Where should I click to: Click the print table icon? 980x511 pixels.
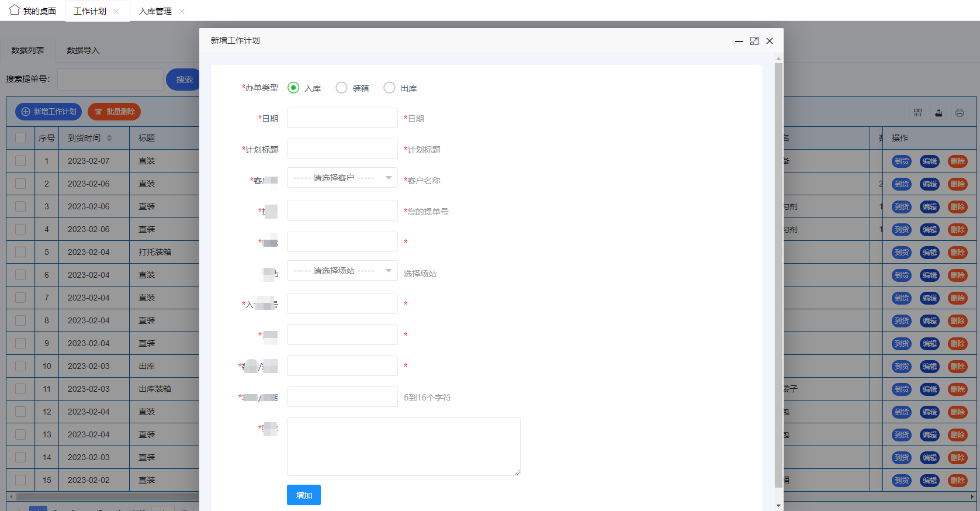click(x=960, y=113)
